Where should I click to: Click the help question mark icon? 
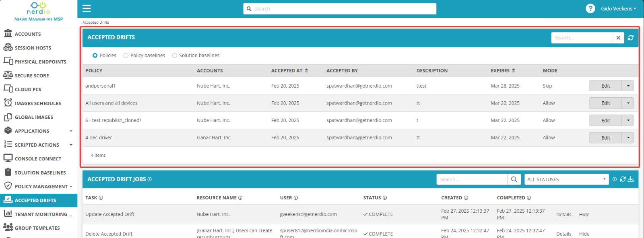pyautogui.click(x=590, y=8)
